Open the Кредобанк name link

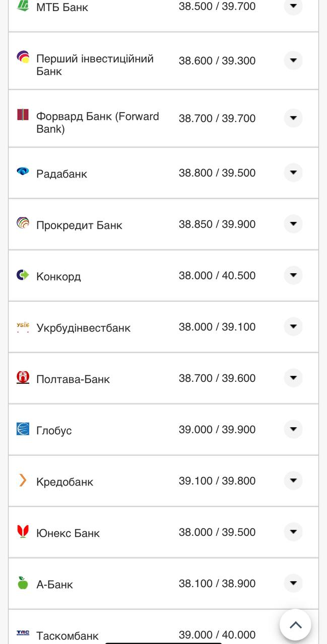click(x=64, y=482)
